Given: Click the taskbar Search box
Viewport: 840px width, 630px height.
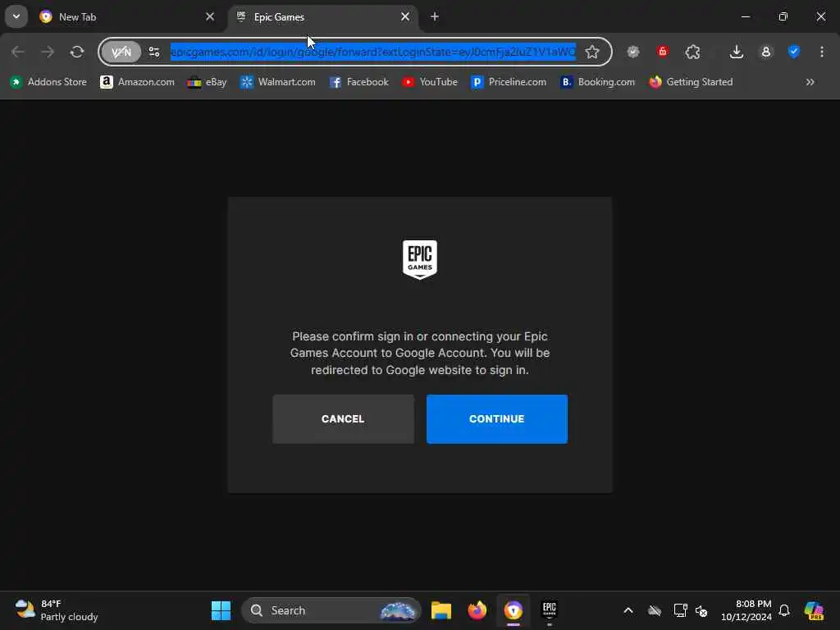Looking at the screenshot, I should (x=331, y=610).
